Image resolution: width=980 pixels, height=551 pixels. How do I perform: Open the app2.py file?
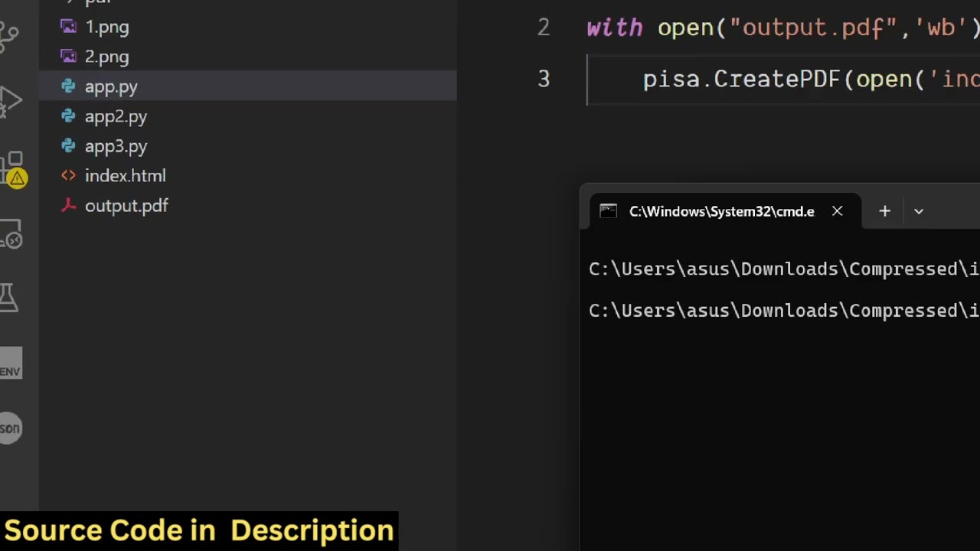pos(116,116)
